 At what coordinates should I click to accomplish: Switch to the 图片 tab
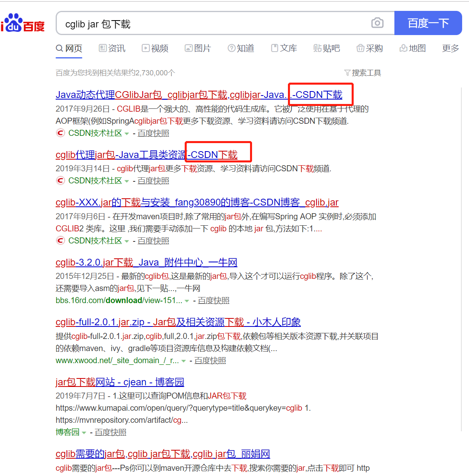click(x=198, y=48)
